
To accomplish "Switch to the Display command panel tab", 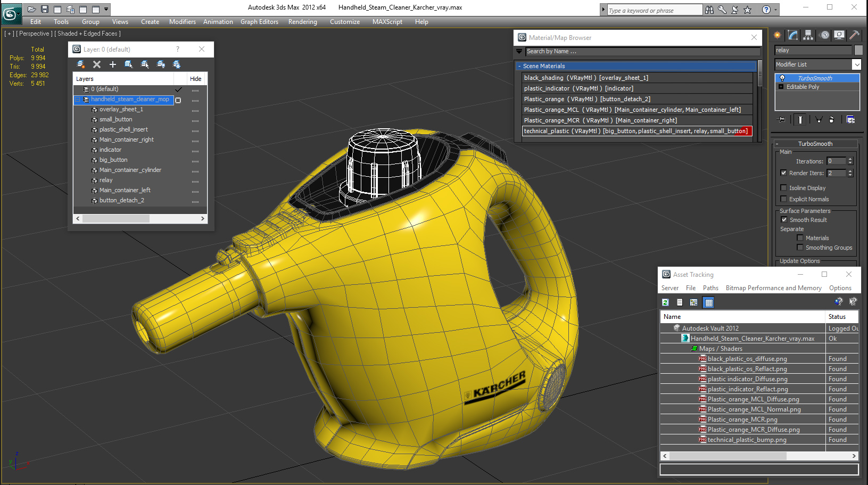I will pos(839,35).
